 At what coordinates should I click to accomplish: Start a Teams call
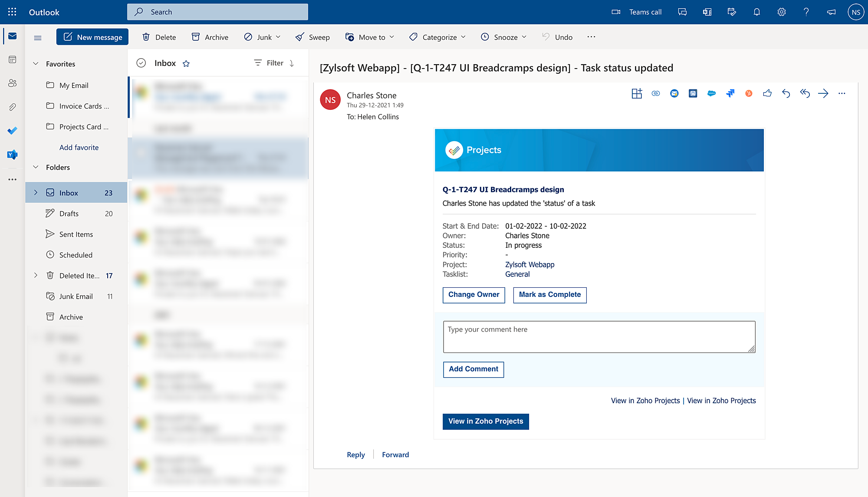[x=636, y=12]
